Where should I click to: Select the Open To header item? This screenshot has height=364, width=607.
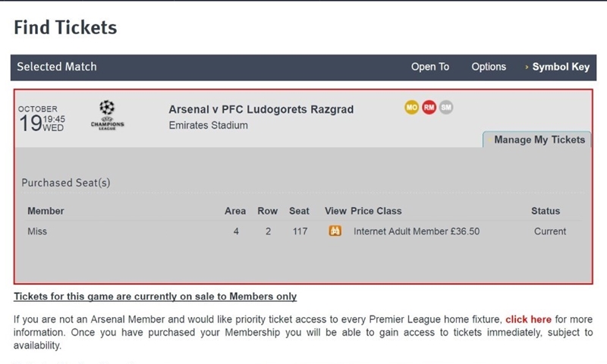click(430, 67)
